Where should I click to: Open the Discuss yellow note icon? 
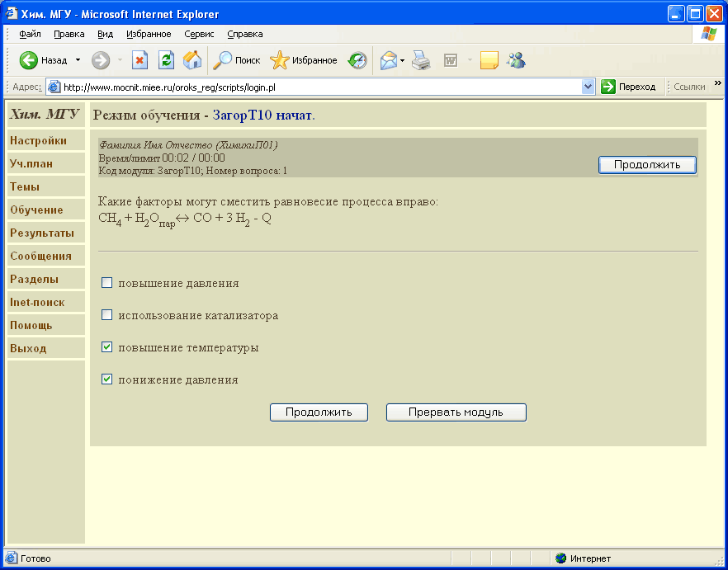tap(489, 60)
